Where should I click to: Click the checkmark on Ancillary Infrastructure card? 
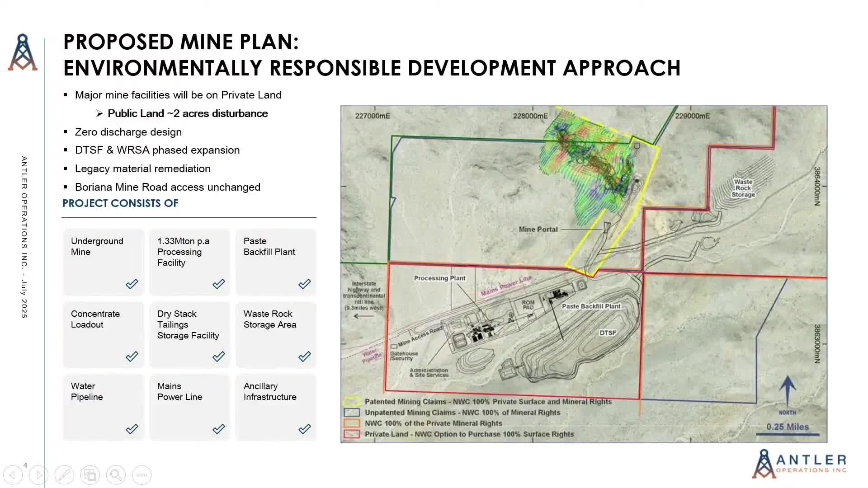(x=305, y=429)
